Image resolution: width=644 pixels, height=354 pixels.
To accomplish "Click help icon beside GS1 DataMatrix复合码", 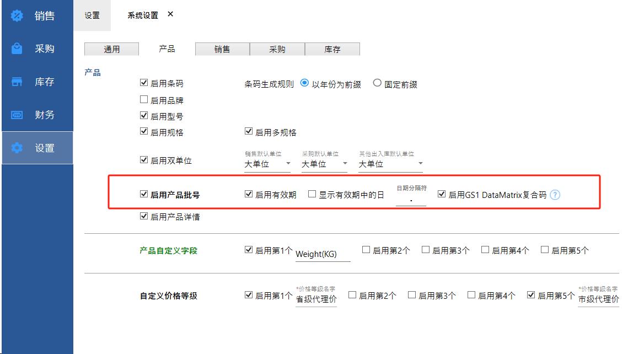I will [x=555, y=195].
